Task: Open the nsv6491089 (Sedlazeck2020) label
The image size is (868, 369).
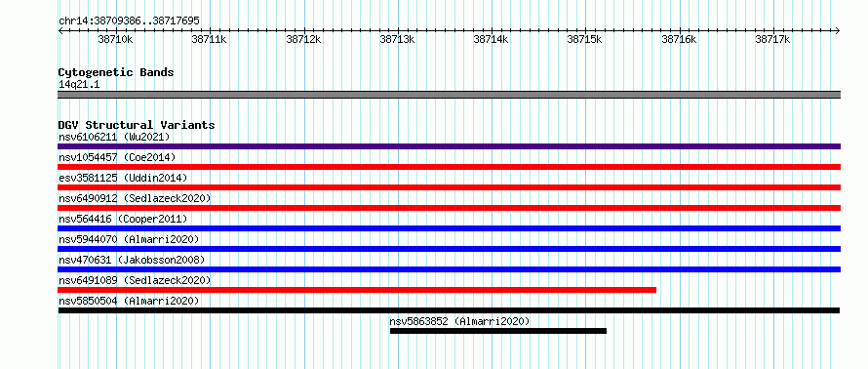Action: [135, 280]
